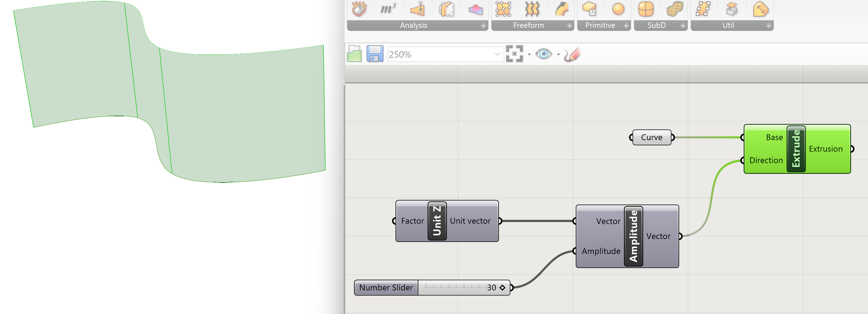The height and width of the screenshot is (314, 868).
Task: Click the SubD quad-sphere icon
Action: [x=646, y=9]
